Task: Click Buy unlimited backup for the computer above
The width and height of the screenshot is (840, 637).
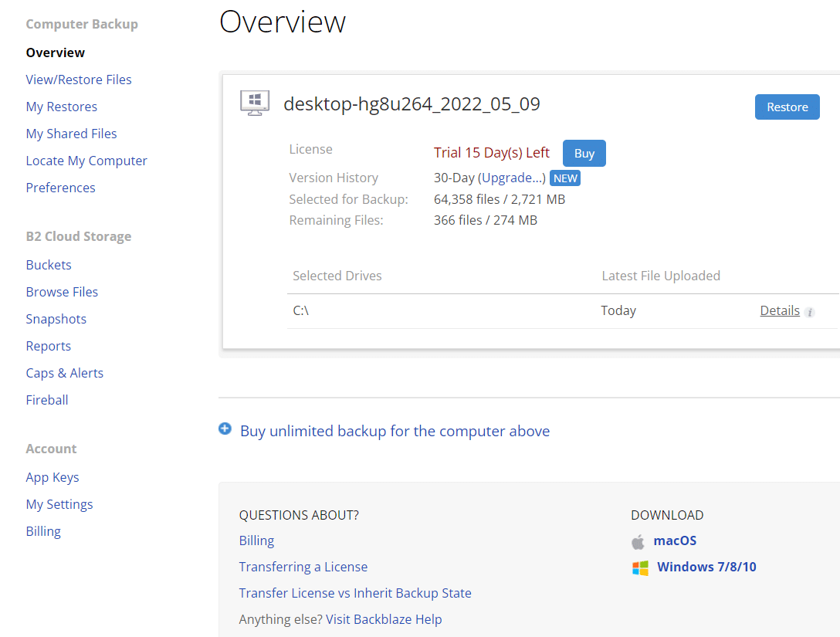Action: [x=395, y=432]
